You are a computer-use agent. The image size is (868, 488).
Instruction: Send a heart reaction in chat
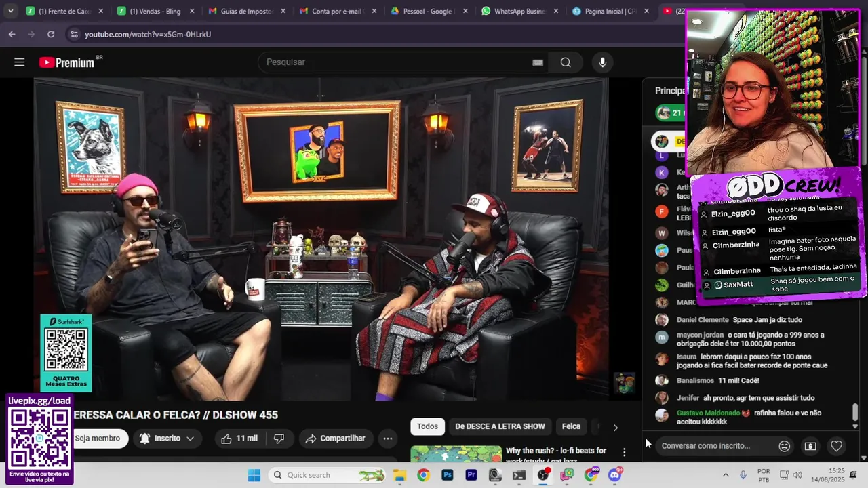coord(836,446)
